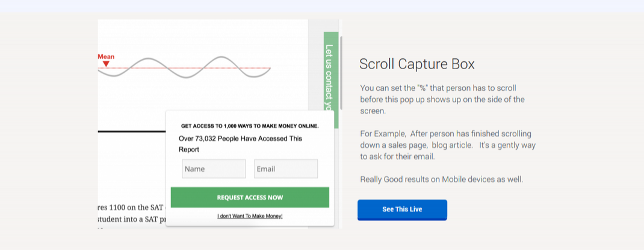Click the Name input field
This screenshot has width=644, height=250.
point(214,169)
